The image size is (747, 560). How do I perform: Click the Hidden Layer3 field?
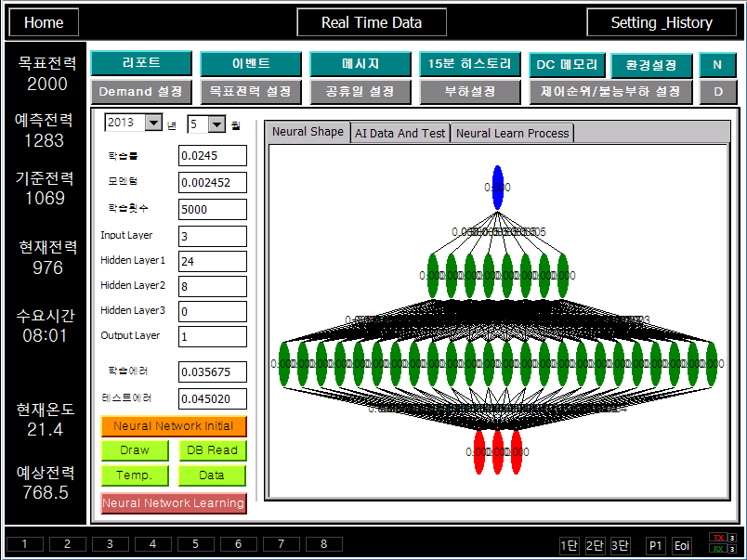tap(213, 311)
